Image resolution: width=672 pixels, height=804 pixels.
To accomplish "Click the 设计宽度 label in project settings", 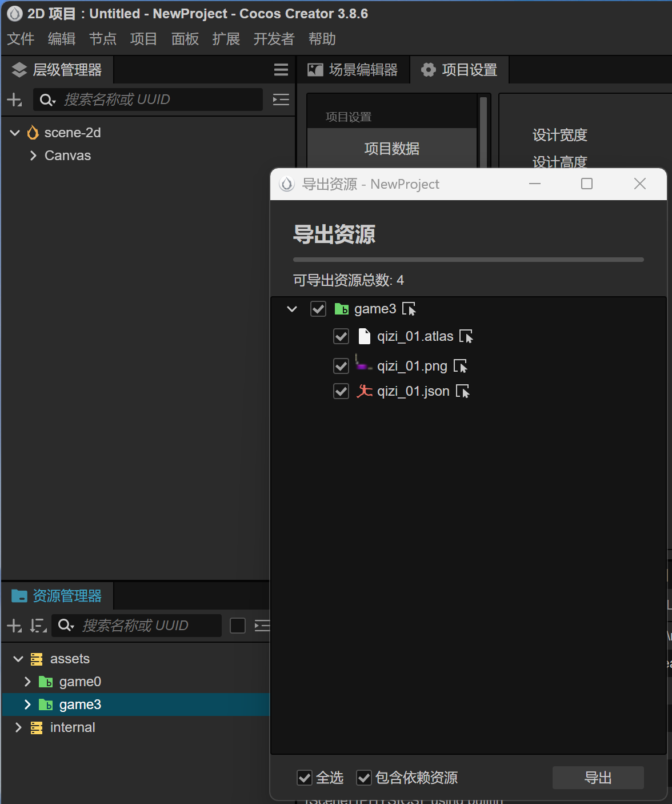I will pos(560,135).
